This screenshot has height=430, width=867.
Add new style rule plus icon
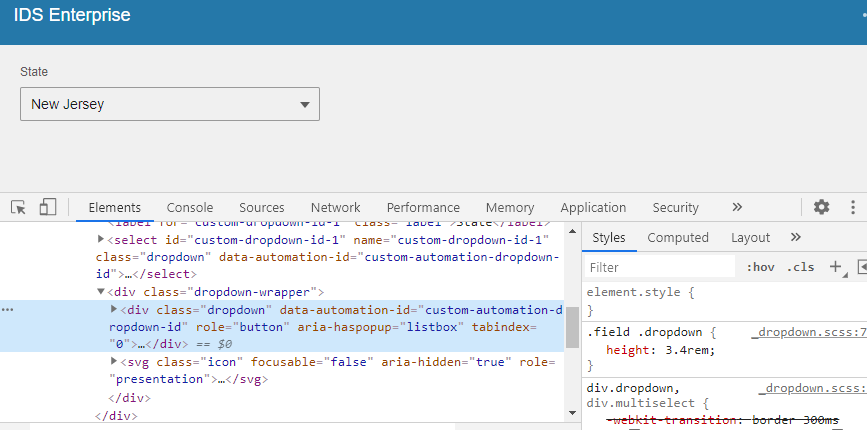(835, 267)
